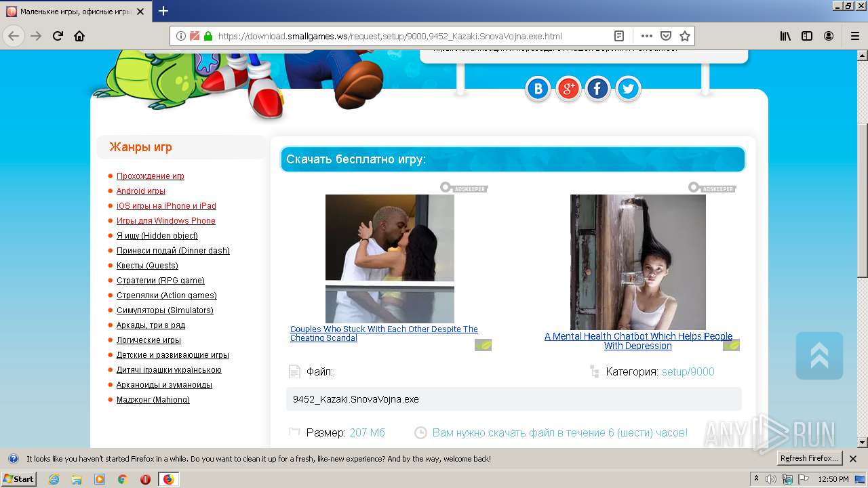Click the taskbar clock showing 12:50 PM

coord(833,479)
